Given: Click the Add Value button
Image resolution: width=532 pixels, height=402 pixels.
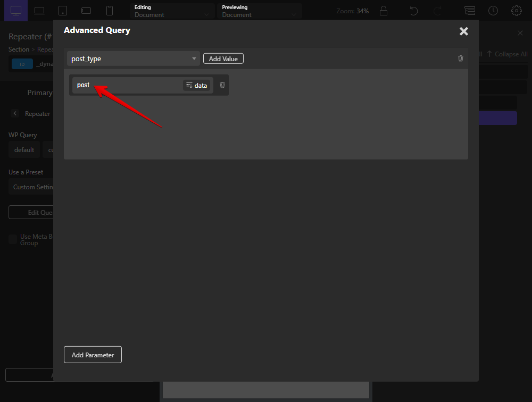Looking at the screenshot, I should [223, 58].
